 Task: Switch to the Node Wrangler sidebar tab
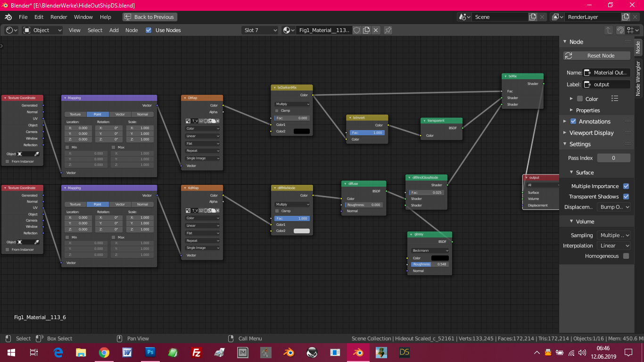click(638, 78)
